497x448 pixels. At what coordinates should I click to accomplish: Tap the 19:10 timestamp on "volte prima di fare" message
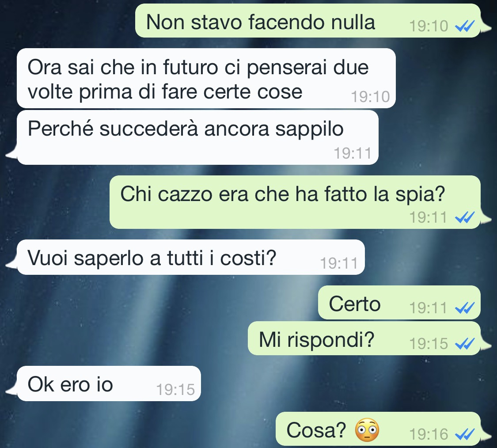(x=370, y=97)
